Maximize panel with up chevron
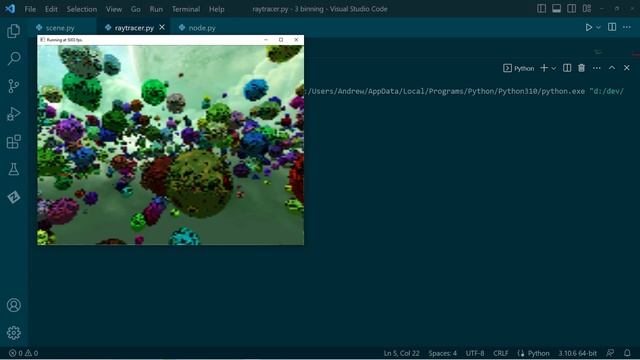Screen dimensions: 640x360 [612, 68]
